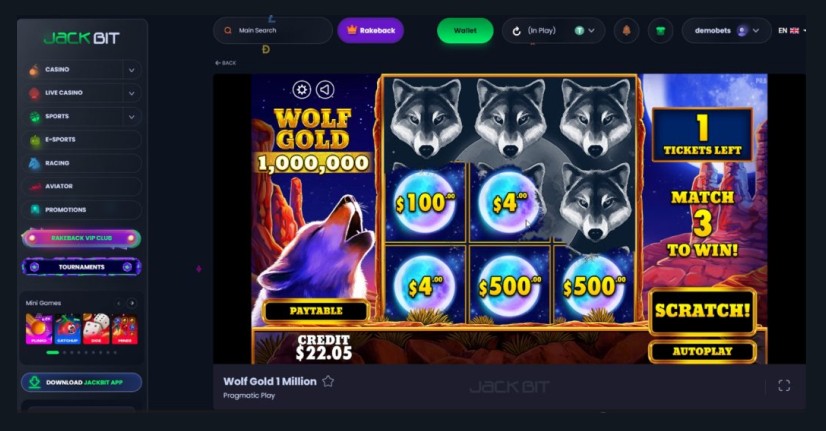
Task: Add Wolf Gold 1 Million to favorites
Action: point(328,381)
